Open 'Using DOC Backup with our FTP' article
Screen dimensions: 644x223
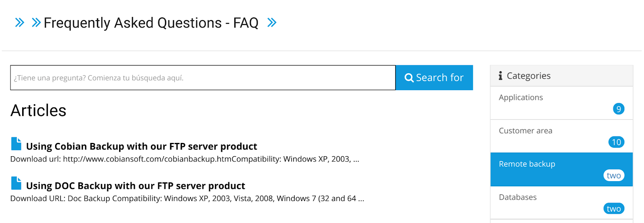pos(136,186)
